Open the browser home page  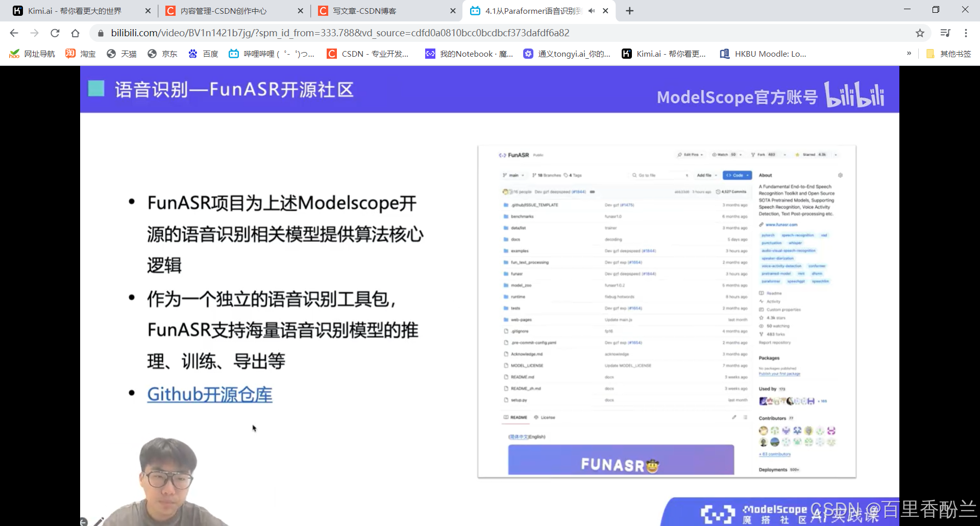(x=76, y=33)
